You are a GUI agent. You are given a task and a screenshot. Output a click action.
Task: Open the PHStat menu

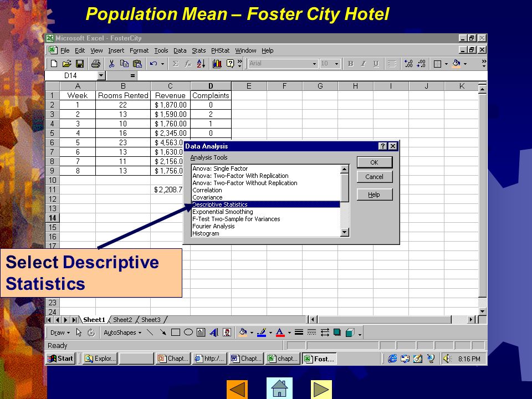click(x=220, y=50)
